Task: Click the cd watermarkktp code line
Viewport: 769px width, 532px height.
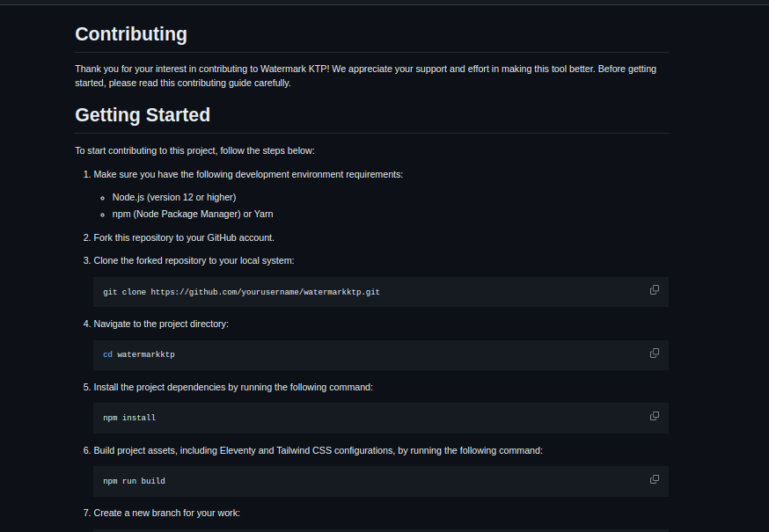Action: pyautogui.click(x=139, y=354)
